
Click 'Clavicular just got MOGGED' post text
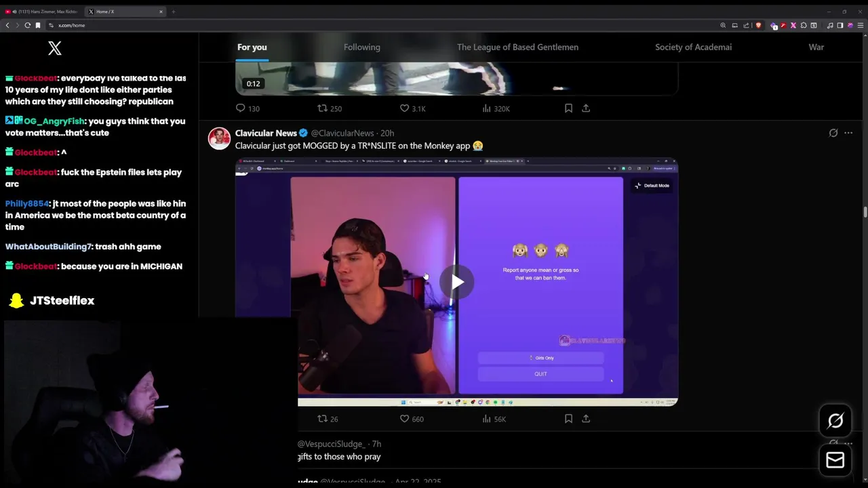359,146
